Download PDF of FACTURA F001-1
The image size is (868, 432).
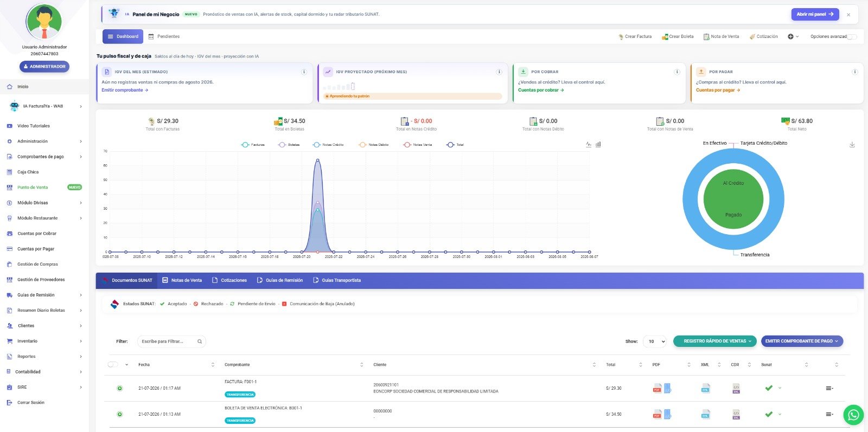(657, 388)
